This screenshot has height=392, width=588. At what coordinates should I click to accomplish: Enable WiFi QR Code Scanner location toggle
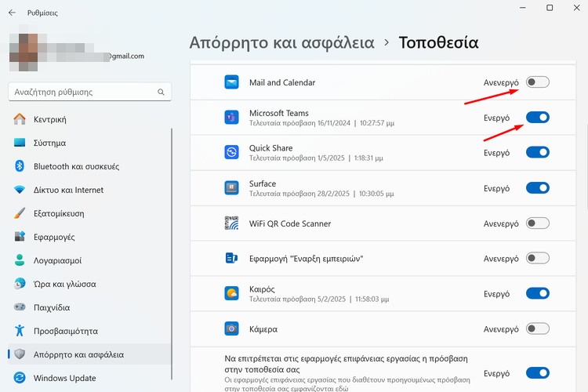click(x=537, y=223)
